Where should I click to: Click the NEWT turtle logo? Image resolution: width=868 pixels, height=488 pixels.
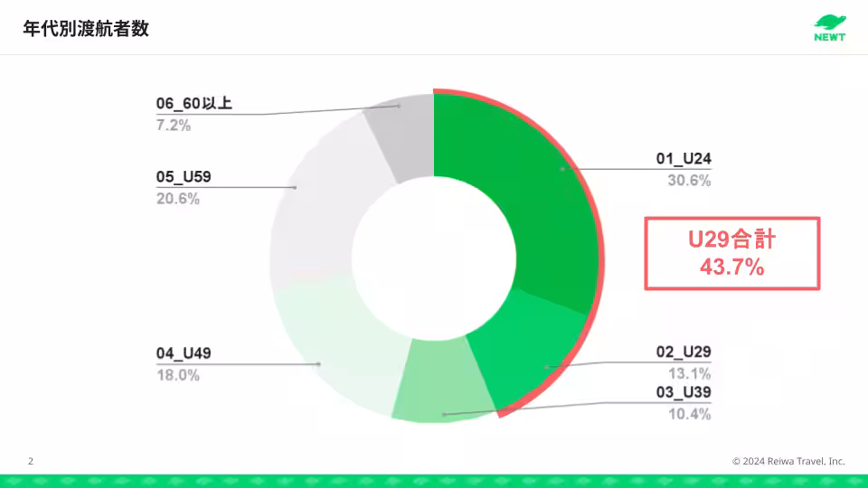(829, 27)
